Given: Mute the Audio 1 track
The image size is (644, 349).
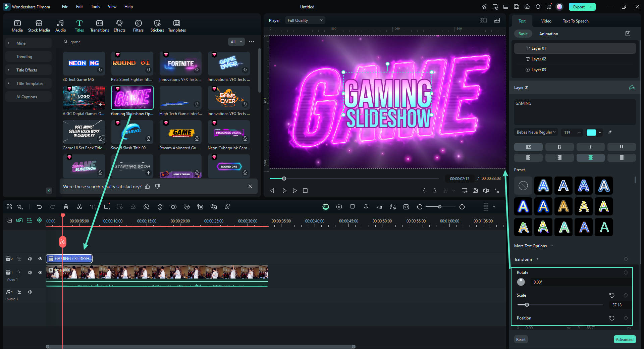Looking at the screenshot, I should pos(30,292).
